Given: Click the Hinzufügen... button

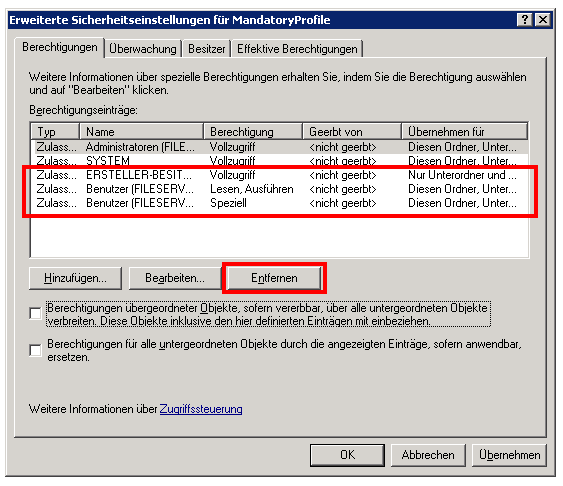Looking at the screenshot, I should (75, 278).
